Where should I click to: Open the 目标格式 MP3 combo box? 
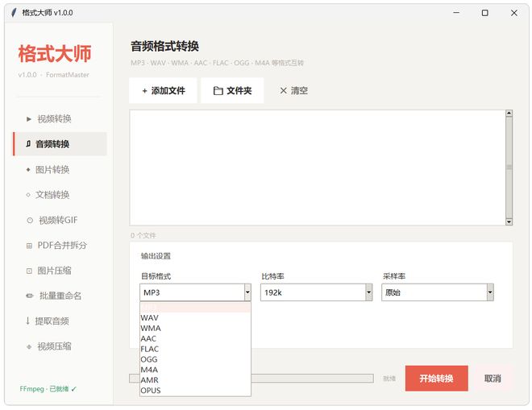coord(195,292)
